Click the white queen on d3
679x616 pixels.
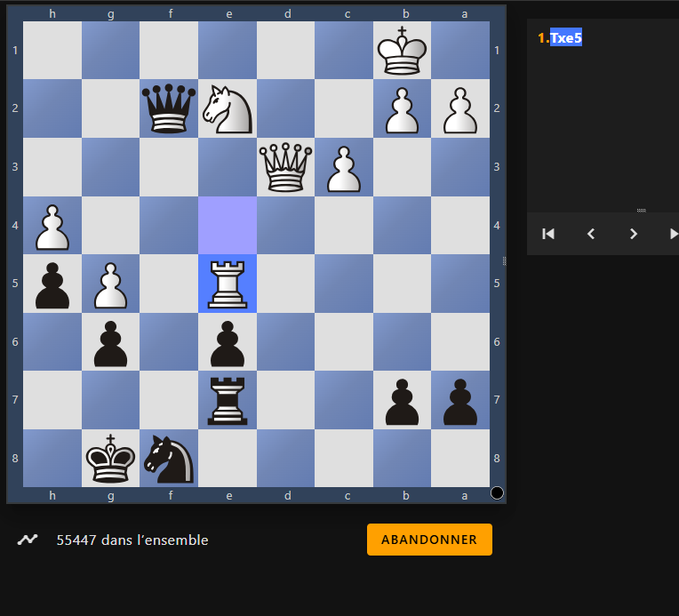(x=286, y=167)
